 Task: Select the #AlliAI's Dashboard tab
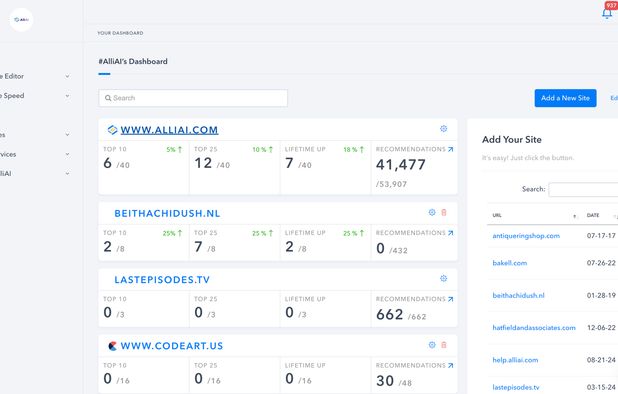(x=133, y=61)
